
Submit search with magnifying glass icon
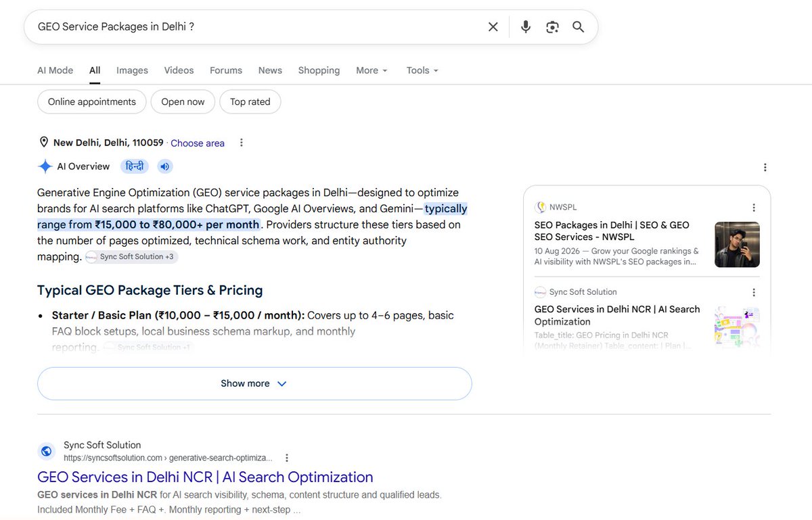pyautogui.click(x=578, y=27)
